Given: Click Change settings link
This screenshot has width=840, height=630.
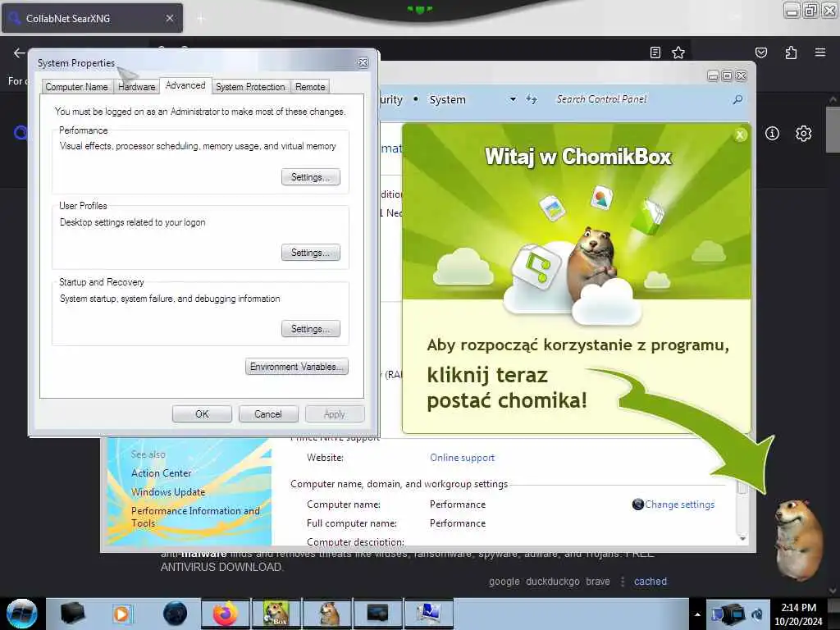Looking at the screenshot, I should 679,504.
